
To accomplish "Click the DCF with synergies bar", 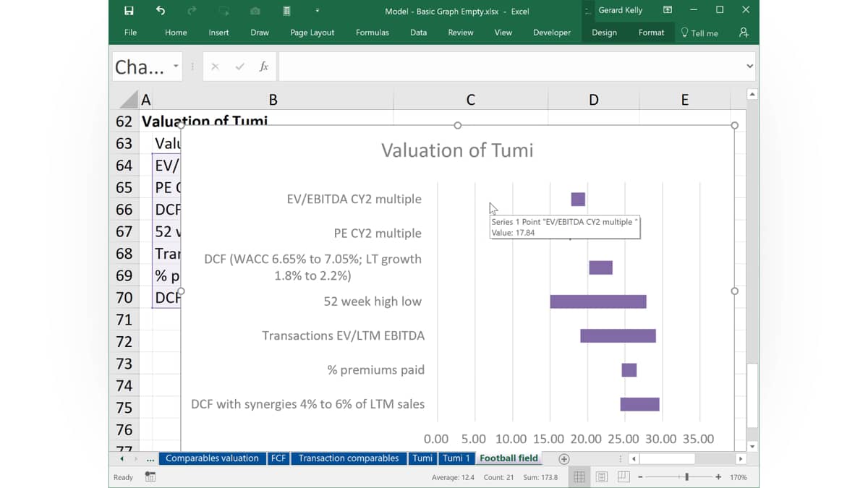I will (x=639, y=404).
